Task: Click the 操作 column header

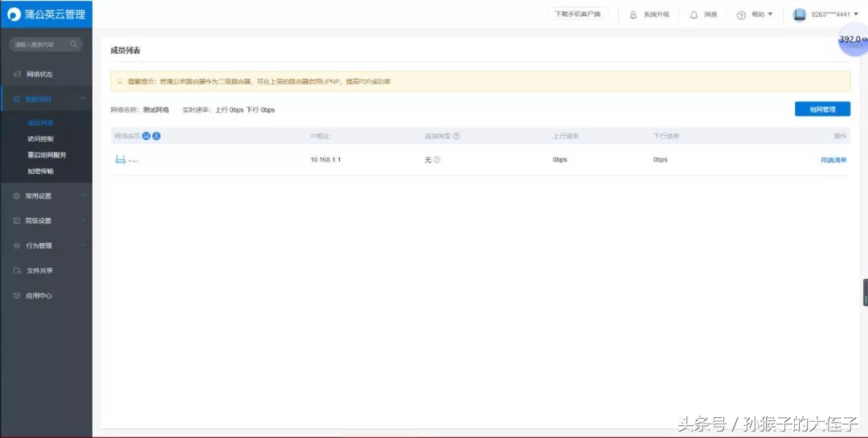Action: (x=840, y=136)
